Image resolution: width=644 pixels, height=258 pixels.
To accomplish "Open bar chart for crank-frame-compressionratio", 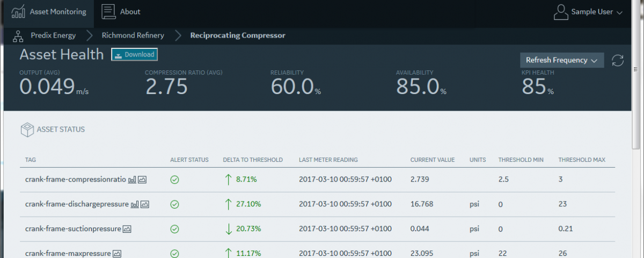I will 132,180.
